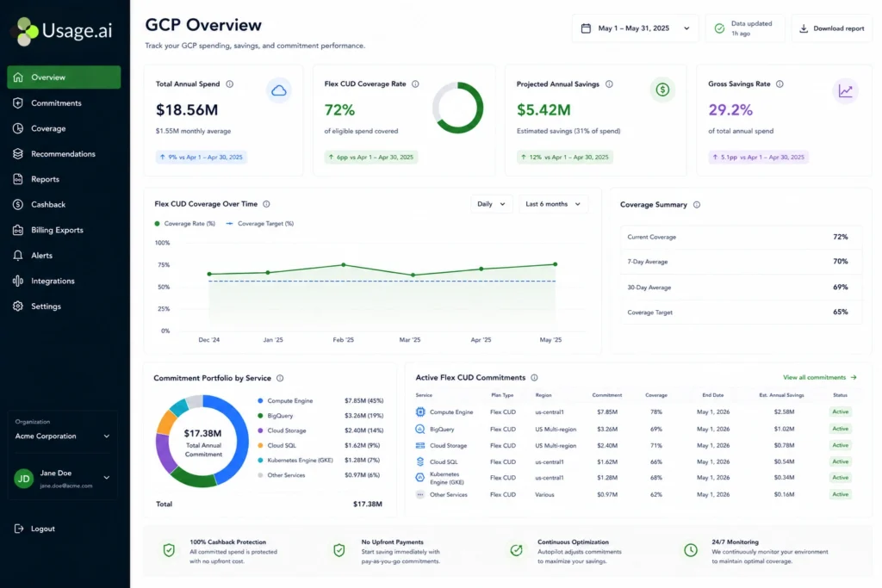Click the $17.38M portfolio donut chart center
This screenshot has width=882, height=588.
pos(202,442)
